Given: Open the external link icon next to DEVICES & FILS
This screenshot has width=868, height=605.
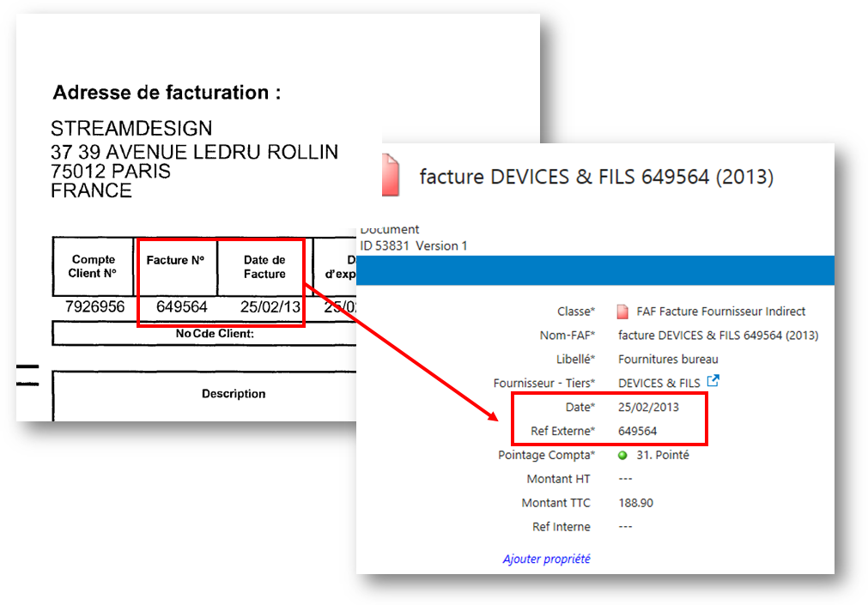Looking at the screenshot, I should 713,381.
